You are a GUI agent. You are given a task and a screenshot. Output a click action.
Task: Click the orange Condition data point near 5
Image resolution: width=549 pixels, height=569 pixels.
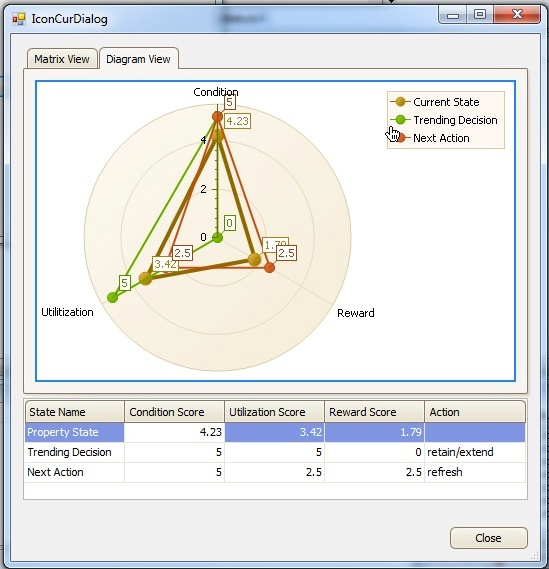[x=217, y=117]
